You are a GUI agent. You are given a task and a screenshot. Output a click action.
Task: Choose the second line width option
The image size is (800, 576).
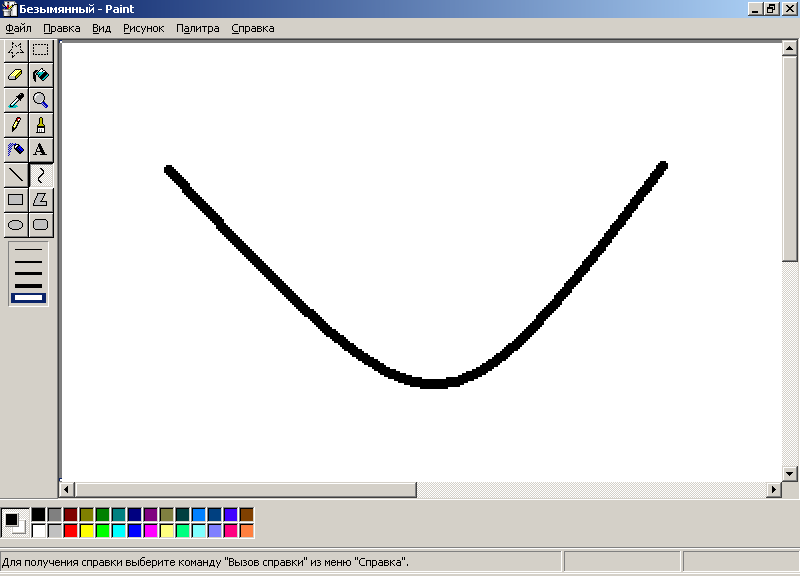click(x=29, y=262)
